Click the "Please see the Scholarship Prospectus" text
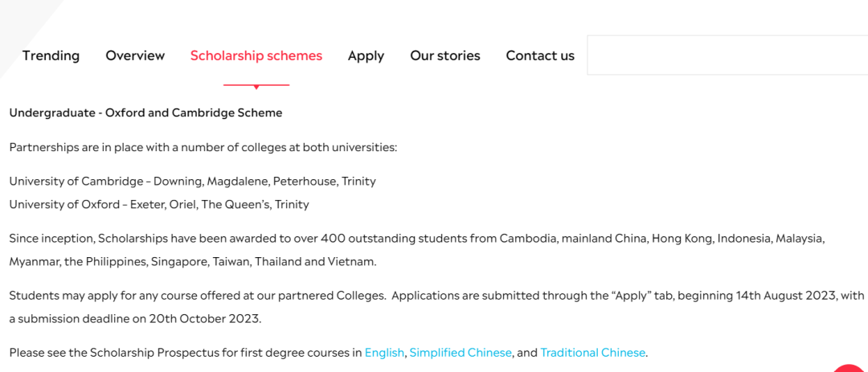Screen dimensions: 868x372 [185, 353]
